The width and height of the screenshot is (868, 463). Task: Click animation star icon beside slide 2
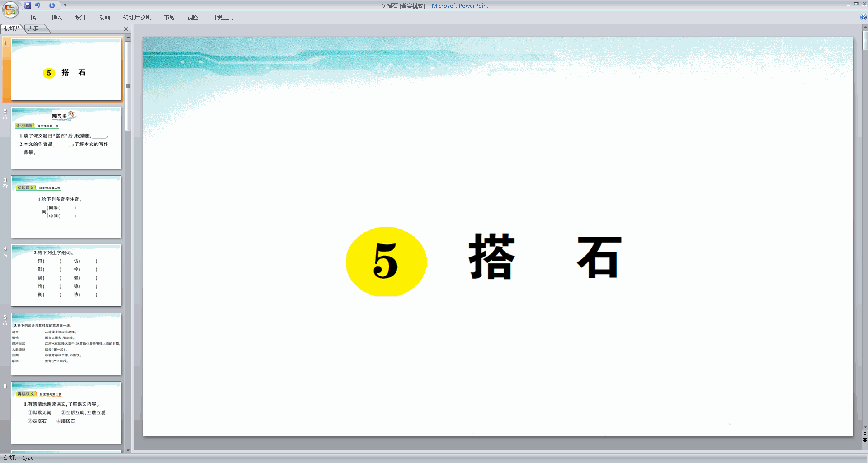coord(5,117)
